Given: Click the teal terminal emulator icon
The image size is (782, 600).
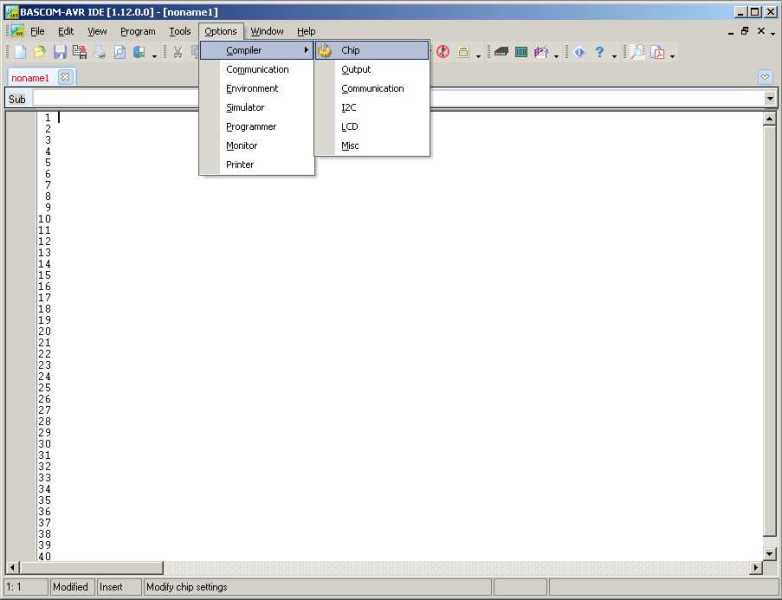Looking at the screenshot, I should [521, 51].
